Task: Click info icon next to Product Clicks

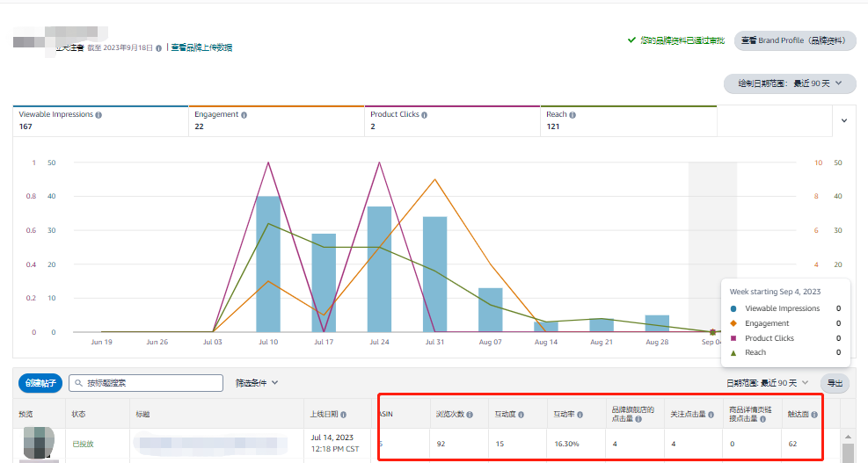Action: point(424,115)
